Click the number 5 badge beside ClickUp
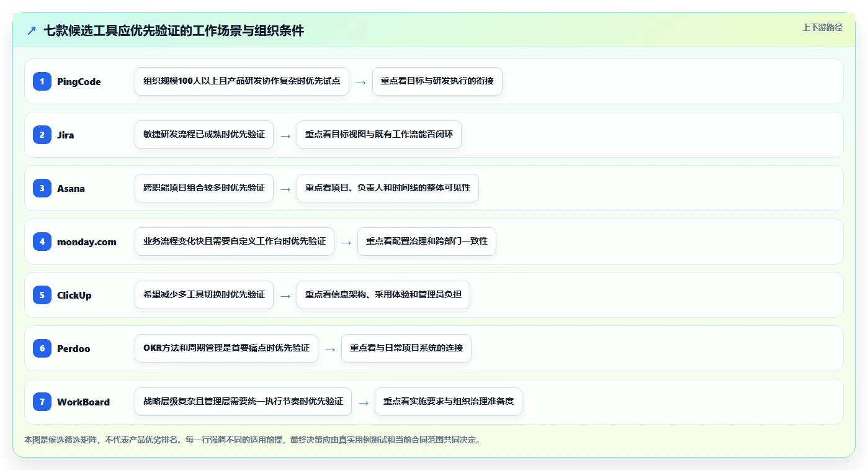The width and height of the screenshot is (868, 470). click(42, 295)
